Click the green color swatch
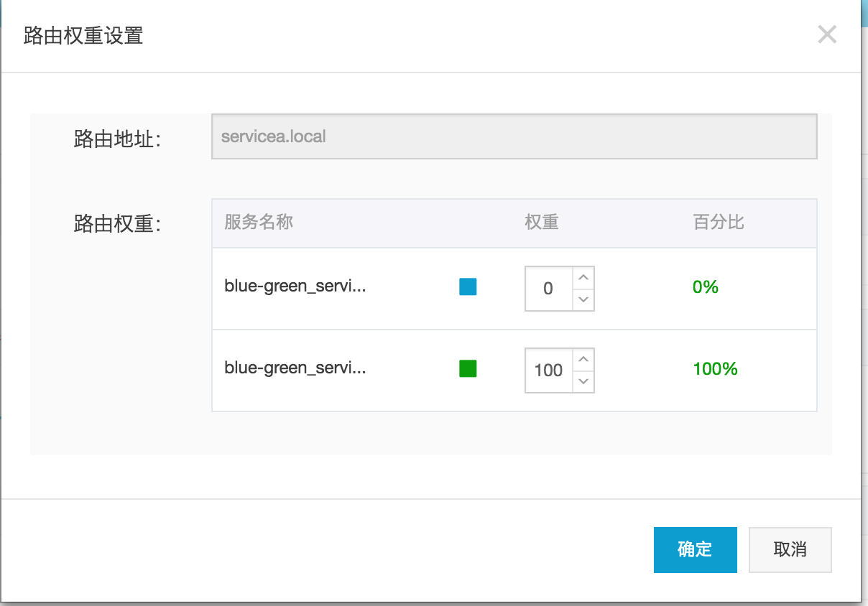Image resolution: width=868 pixels, height=606 pixels. click(468, 369)
